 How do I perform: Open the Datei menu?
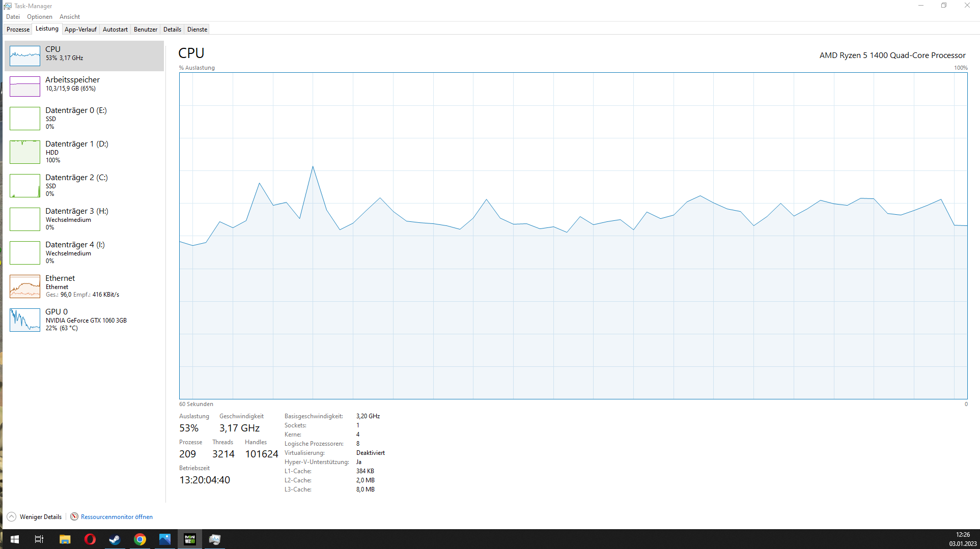pyautogui.click(x=13, y=17)
